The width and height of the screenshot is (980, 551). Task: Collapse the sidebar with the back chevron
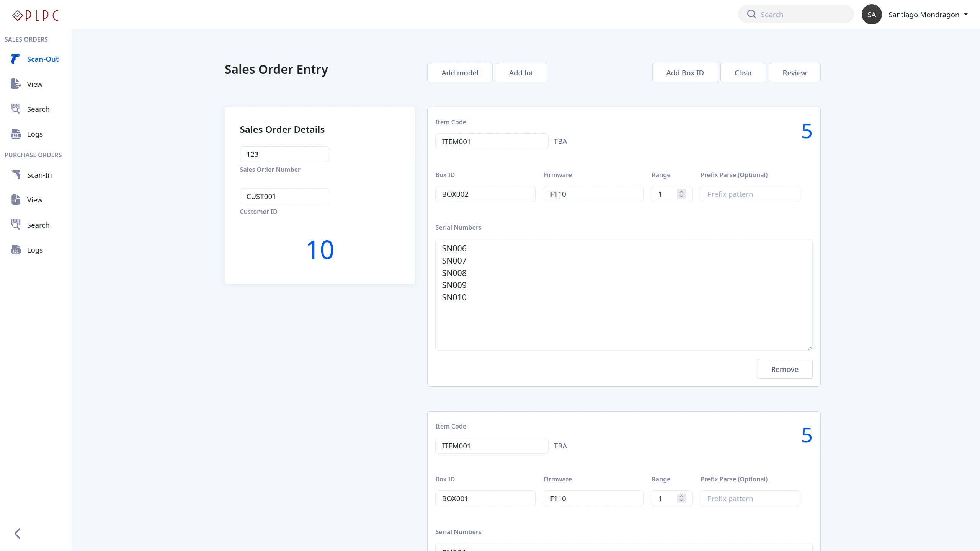tap(17, 533)
